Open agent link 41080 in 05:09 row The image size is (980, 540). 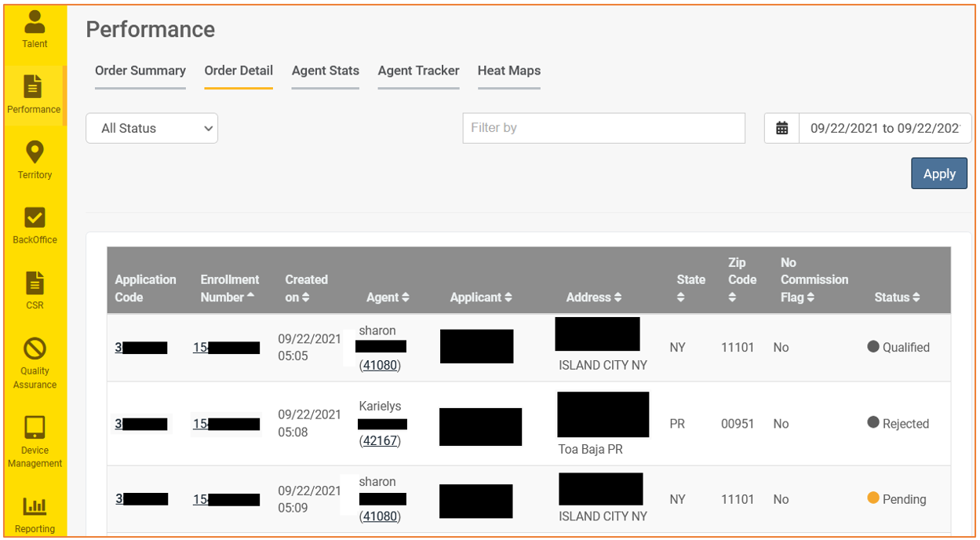380,516
